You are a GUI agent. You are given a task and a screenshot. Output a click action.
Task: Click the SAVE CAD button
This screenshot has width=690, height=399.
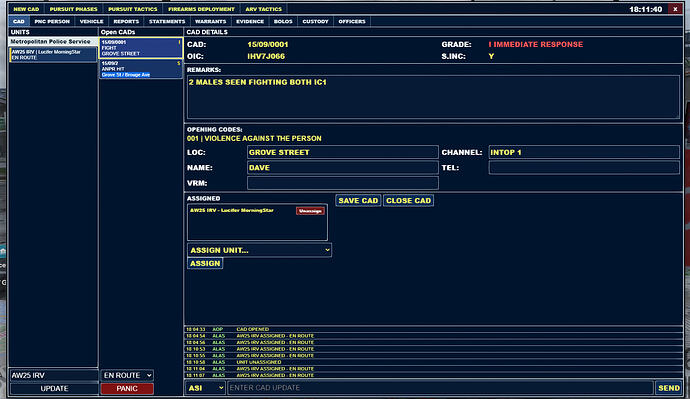[x=358, y=201]
